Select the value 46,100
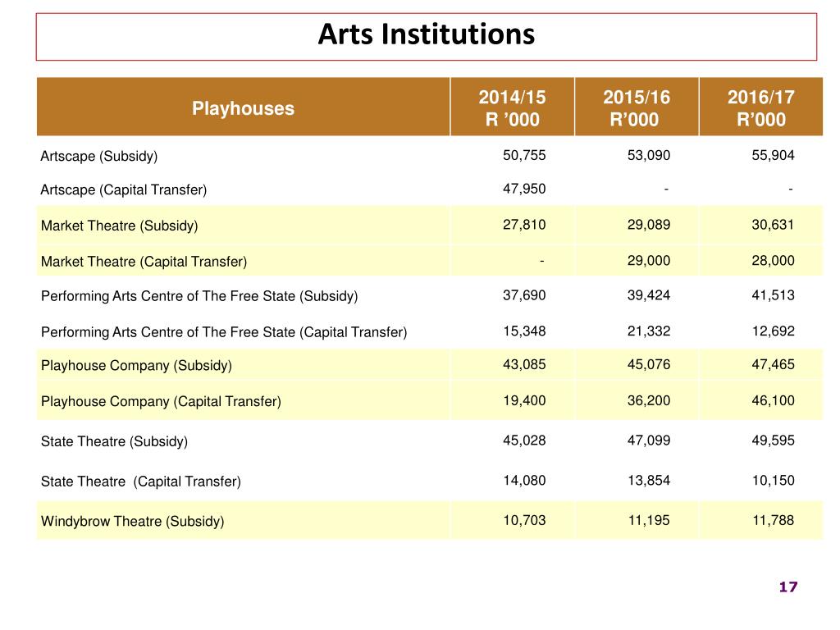 (x=773, y=400)
